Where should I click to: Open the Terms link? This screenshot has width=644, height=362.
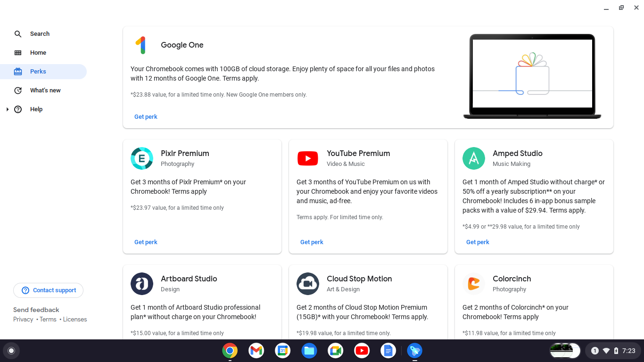pyautogui.click(x=48, y=320)
